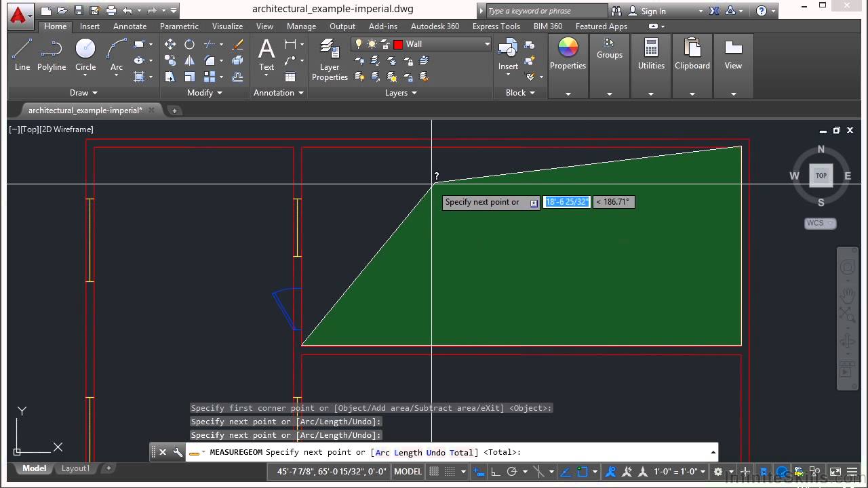Click the Undo option in command line

(436, 452)
